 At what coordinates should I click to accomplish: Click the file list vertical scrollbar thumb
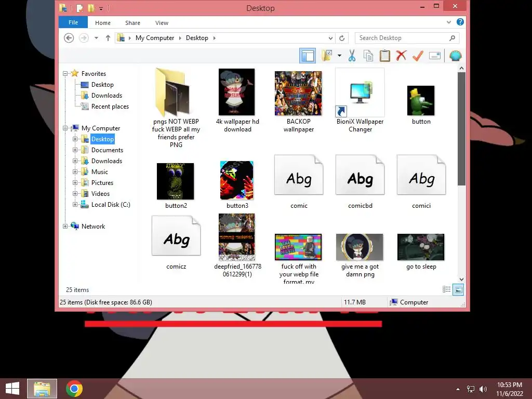461,129
